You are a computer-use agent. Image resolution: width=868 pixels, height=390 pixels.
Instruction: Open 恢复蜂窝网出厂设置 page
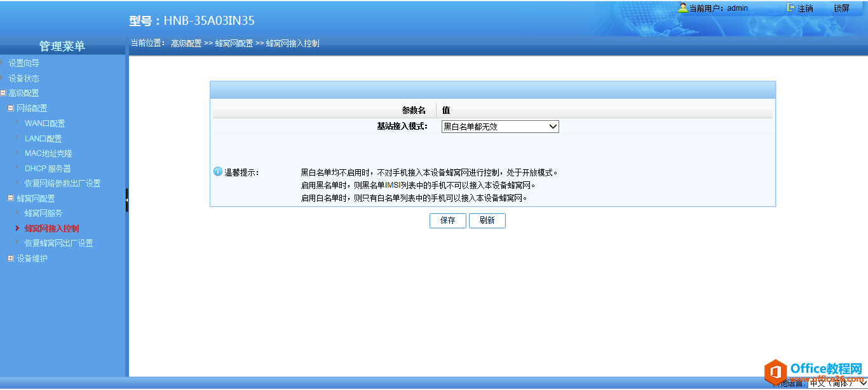(x=58, y=243)
